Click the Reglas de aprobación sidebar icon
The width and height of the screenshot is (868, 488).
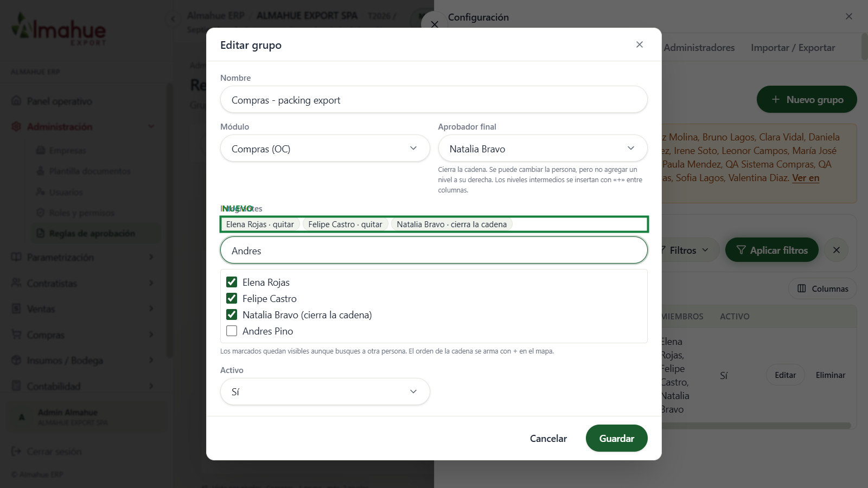[40, 233]
